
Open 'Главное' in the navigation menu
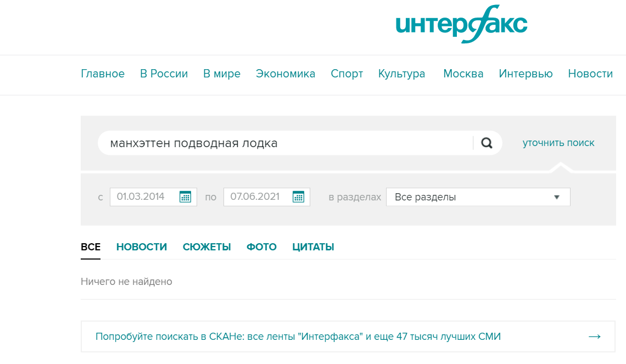click(x=103, y=74)
